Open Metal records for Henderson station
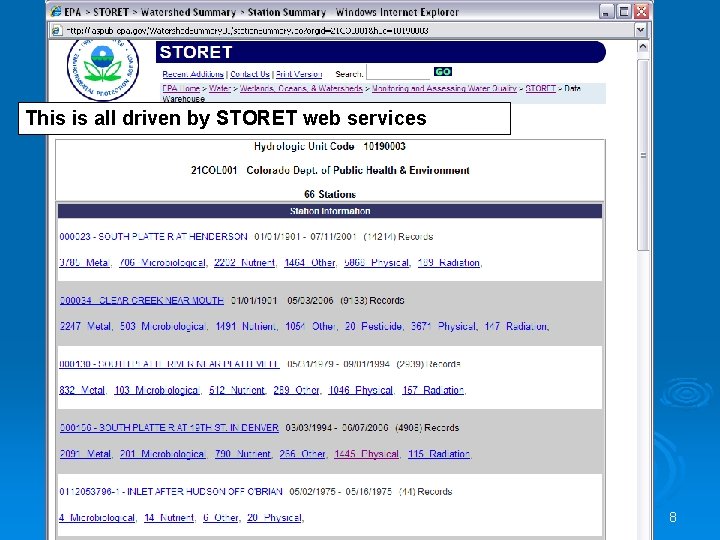Screen dimensions: 720x540 [84, 263]
